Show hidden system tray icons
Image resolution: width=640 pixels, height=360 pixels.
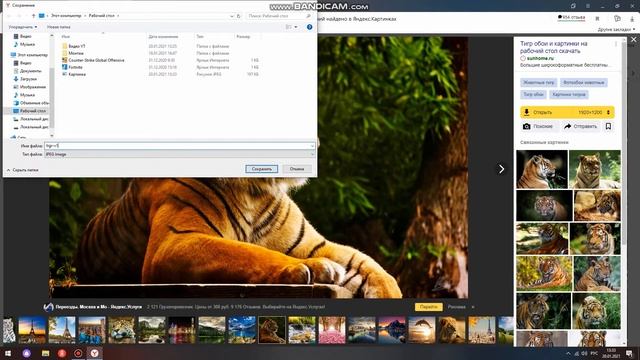point(568,353)
